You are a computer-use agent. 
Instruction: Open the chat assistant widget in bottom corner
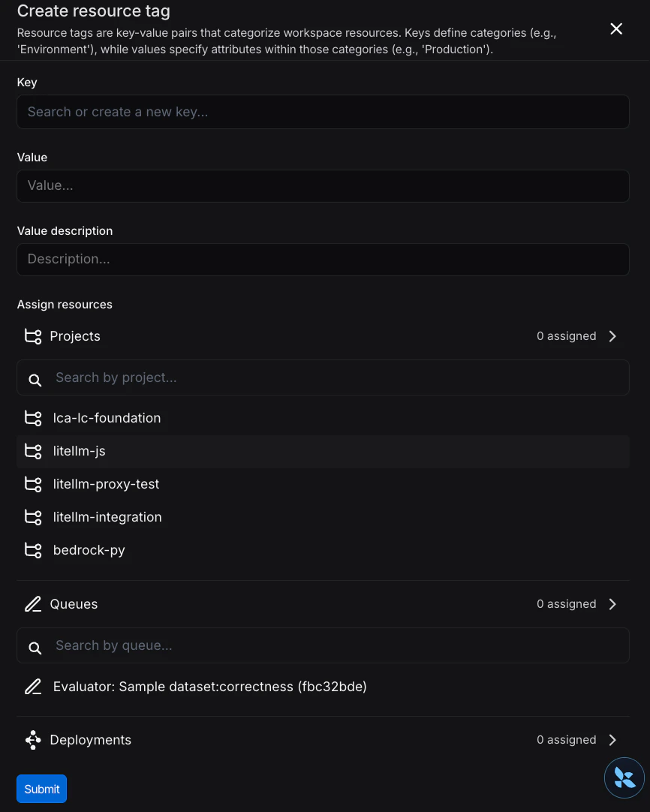[624, 777]
